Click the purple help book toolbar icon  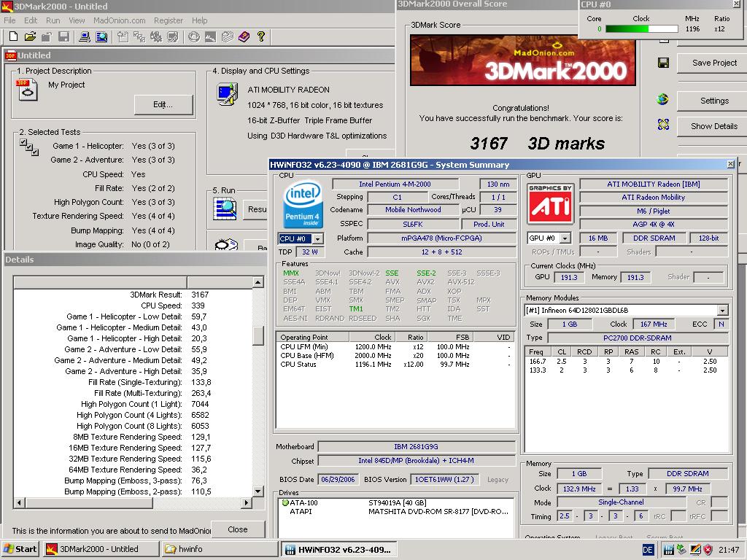click(244, 36)
